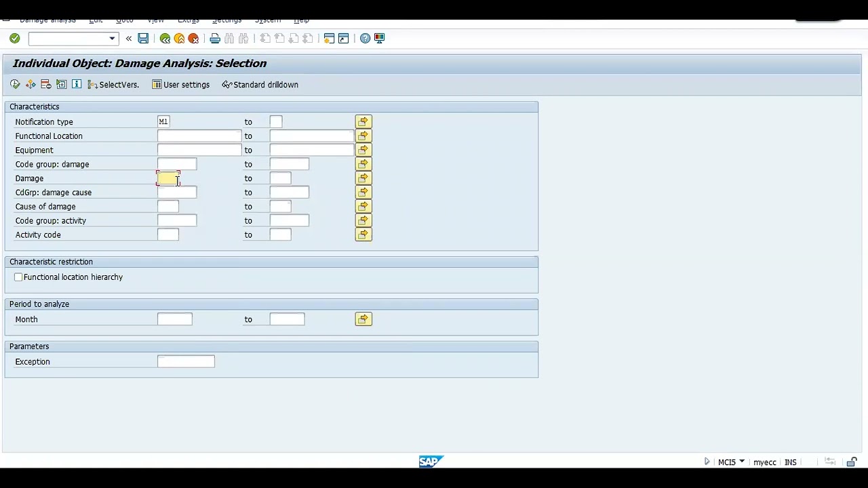
Task: Open the System menu
Action: pos(268,20)
